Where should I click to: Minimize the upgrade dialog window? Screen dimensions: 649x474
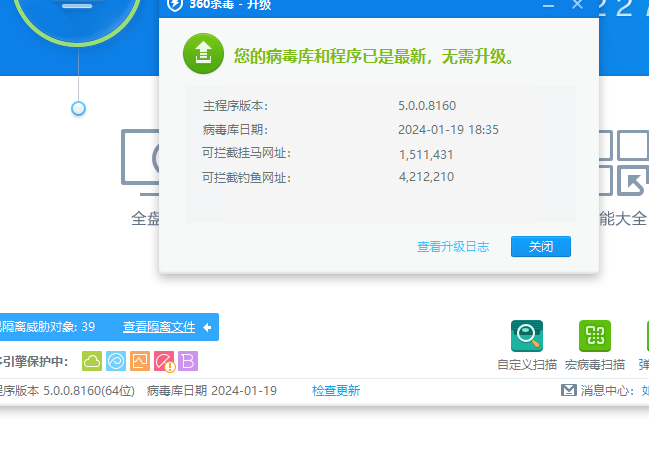548,5
